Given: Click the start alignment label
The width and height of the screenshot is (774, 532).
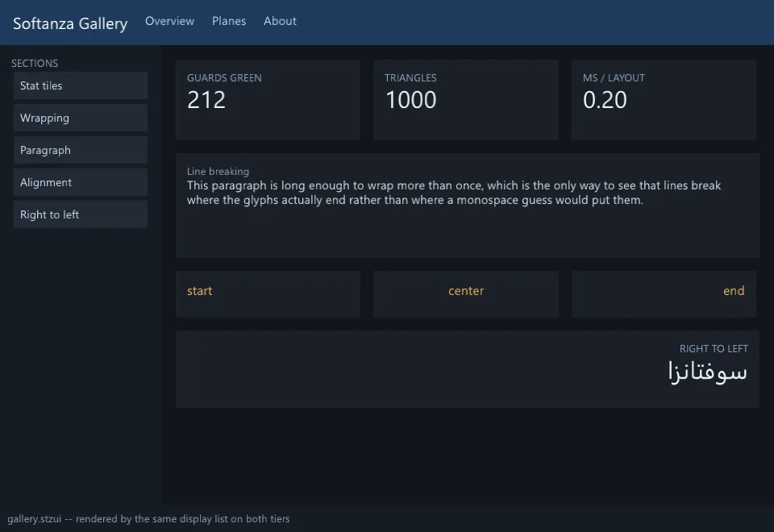Looking at the screenshot, I should pos(199,291).
